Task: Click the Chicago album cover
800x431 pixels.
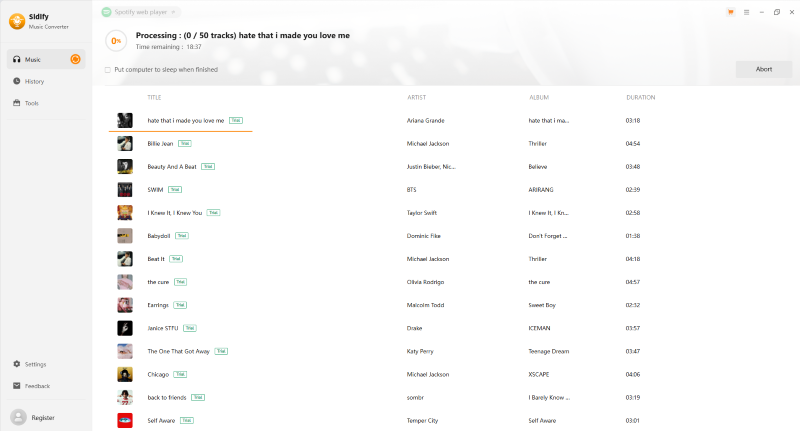Action: (x=125, y=374)
